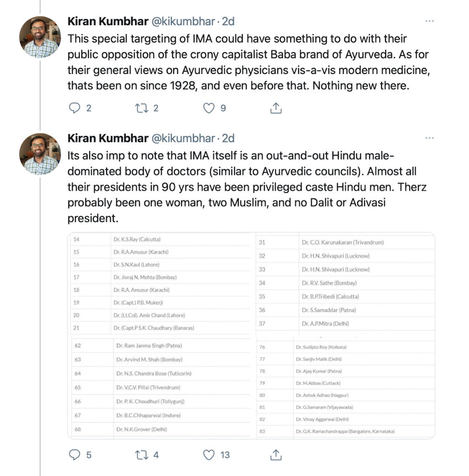Image resolution: width=469 pixels, height=476 pixels.
Task: Open @kikumbhar handle in second tweet
Action: click(x=183, y=138)
